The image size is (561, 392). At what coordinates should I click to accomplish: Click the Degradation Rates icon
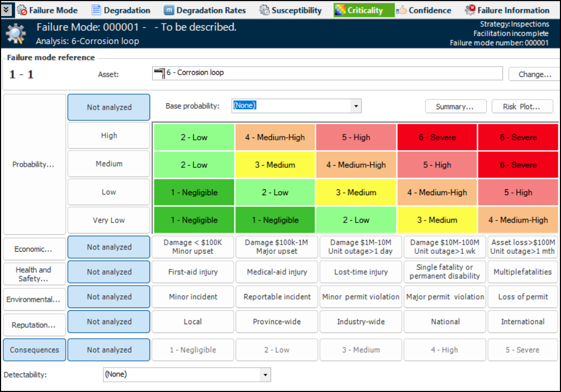coord(168,10)
